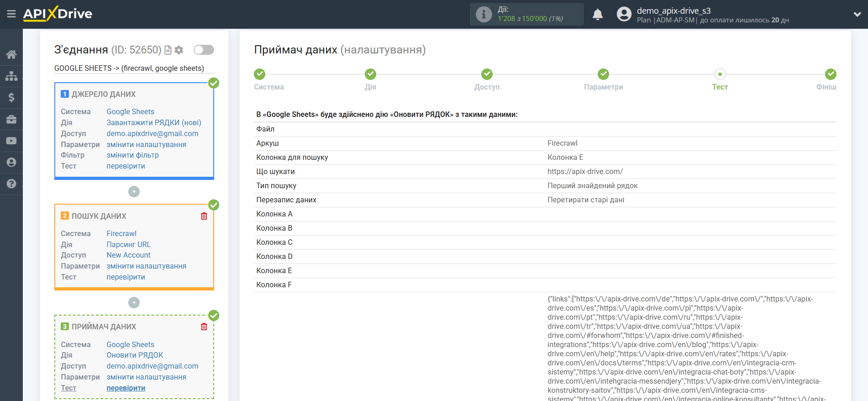
Task: Click the Оновити РЯДОК link
Action: (135, 355)
